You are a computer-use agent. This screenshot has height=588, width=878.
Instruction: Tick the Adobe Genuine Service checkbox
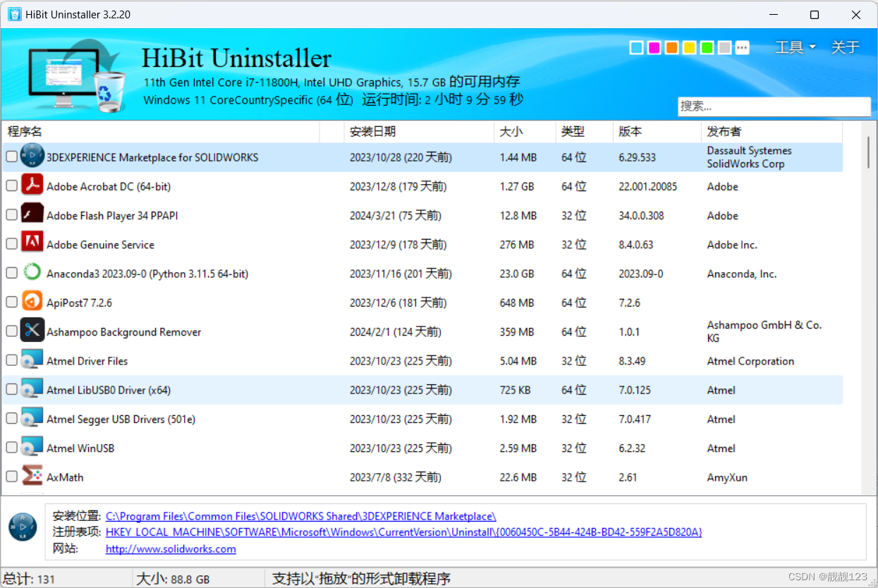[x=11, y=244]
